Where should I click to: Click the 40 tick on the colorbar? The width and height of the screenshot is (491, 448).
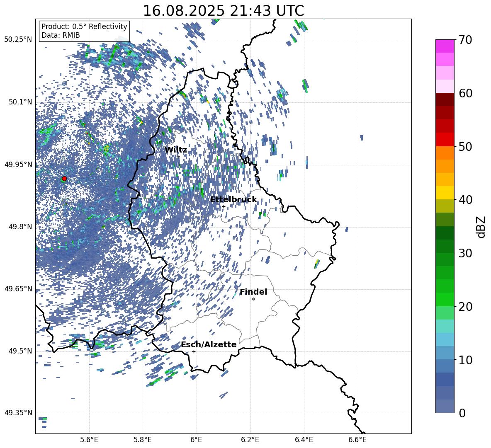(x=465, y=200)
